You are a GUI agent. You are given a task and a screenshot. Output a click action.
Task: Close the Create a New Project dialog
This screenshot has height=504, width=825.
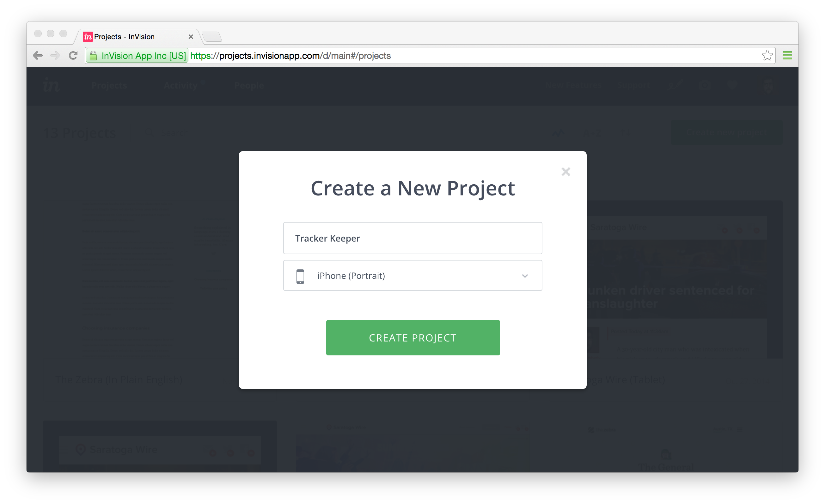[x=565, y=172]
